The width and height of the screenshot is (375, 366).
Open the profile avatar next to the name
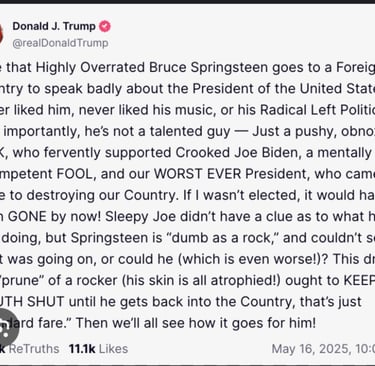(x=1, y=33)
